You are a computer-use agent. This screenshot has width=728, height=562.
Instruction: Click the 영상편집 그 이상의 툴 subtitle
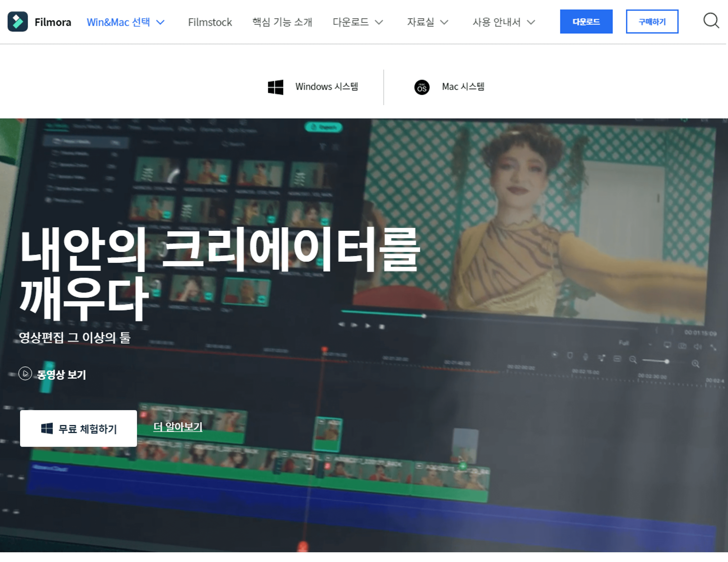pyautogui.click(x=75, y=337)
